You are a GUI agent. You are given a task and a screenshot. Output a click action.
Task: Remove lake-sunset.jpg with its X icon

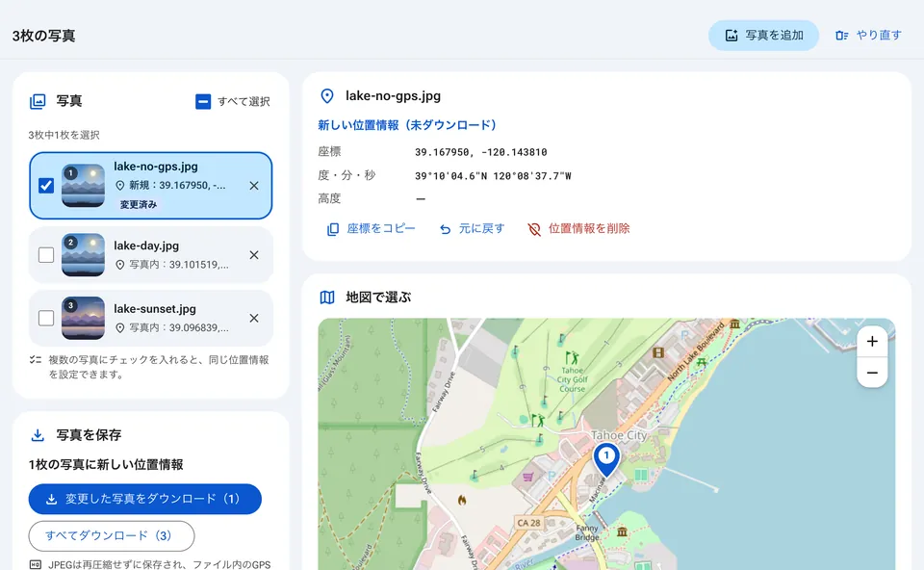(x=254, y=318)
